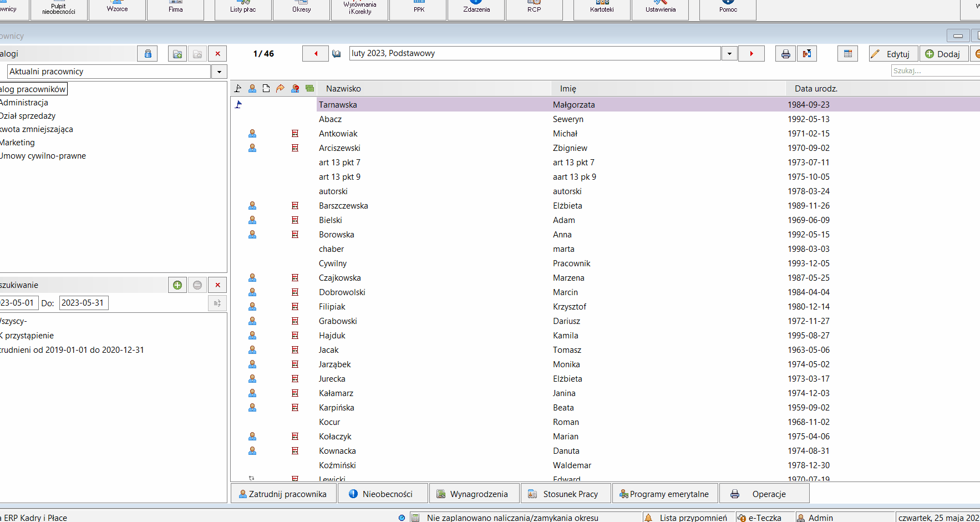Click the add folder icon for catalogs
Screen dimensions: 980x522
pyautogui.click(x=177, y=54)
